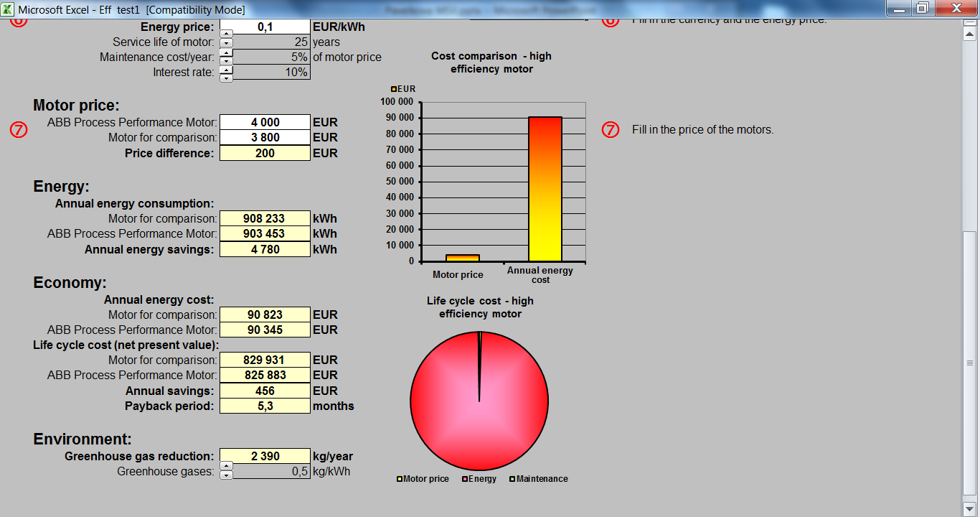The width and height of the screenshot is (980, 517).
Task: Select the ABB Process Performance Motor price cell
Action: click(265, 122)
